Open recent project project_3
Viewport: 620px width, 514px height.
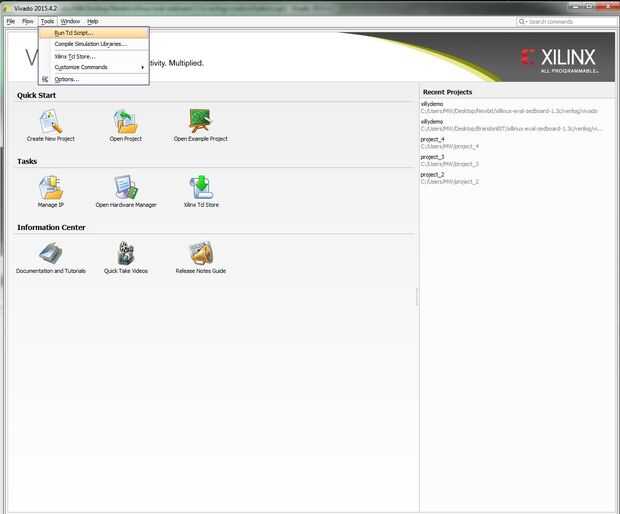tap(432, 157)
